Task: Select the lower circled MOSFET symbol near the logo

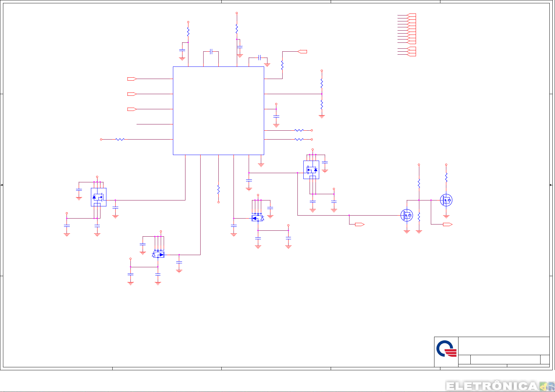Action: [x=407, y=215]
